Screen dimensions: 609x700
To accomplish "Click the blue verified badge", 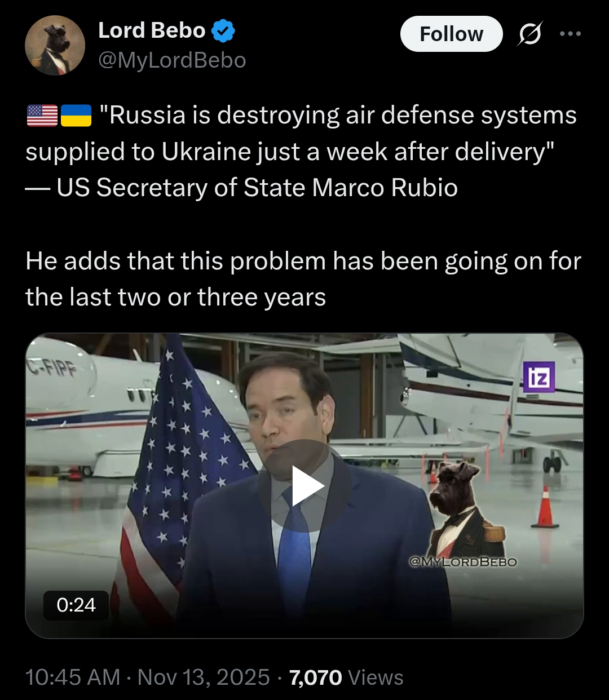I will tap(223, 30).
